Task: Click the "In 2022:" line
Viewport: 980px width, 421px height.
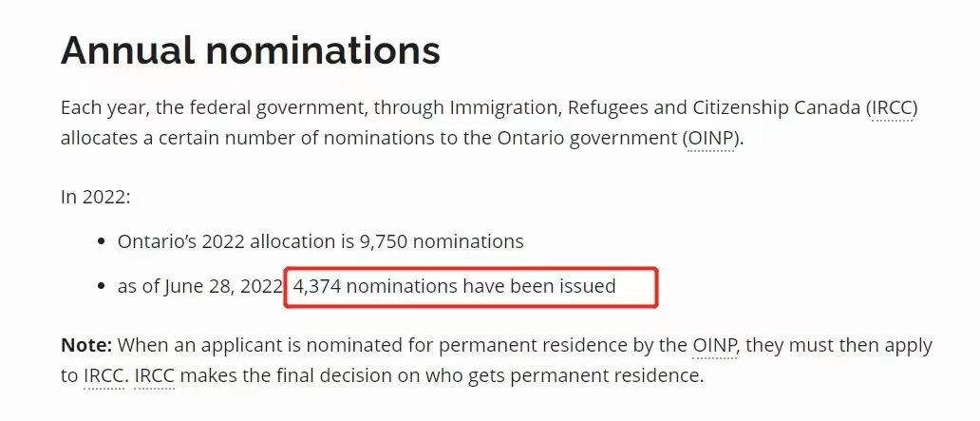Action: [95, 197]
